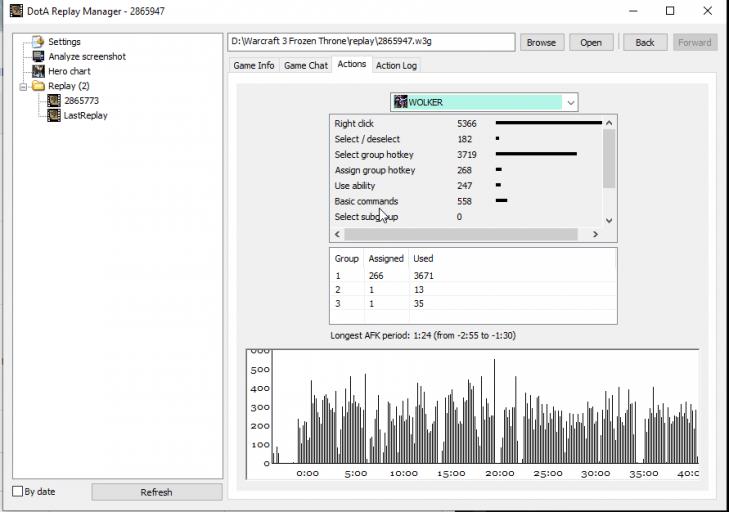Switch to the Game Chat tab

click(306, 66)
